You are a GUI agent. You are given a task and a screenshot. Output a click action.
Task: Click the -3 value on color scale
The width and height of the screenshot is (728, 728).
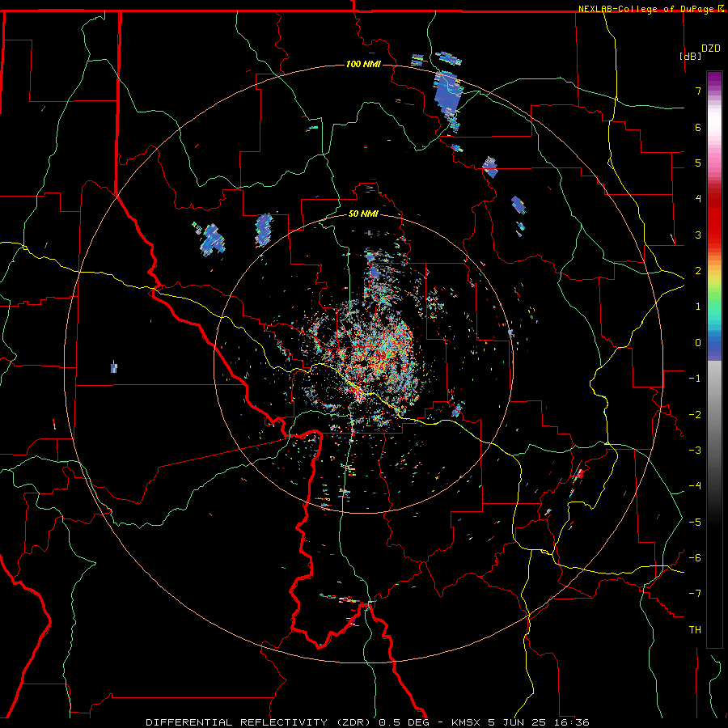695,451
